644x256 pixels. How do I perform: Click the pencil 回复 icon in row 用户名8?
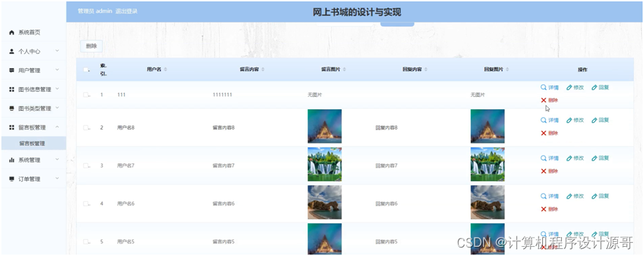[x=594, y=121]
